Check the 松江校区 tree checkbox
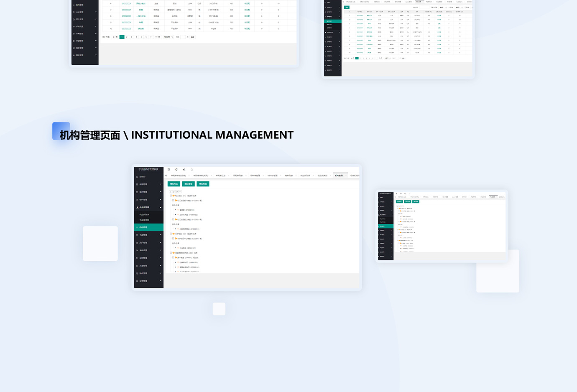This screenshot has height=392, width=577. pos(171,196)
